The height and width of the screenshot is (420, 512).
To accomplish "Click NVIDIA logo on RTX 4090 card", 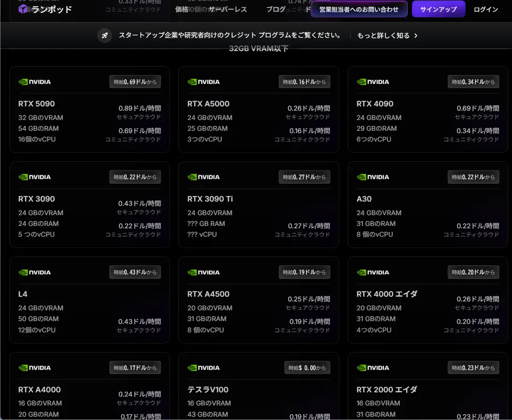I will click(x=373, y=82).
